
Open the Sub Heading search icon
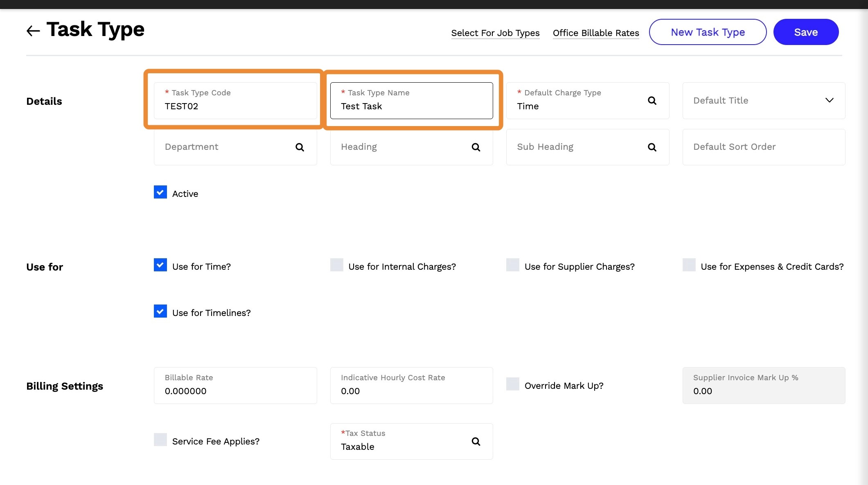click(652, 147)
